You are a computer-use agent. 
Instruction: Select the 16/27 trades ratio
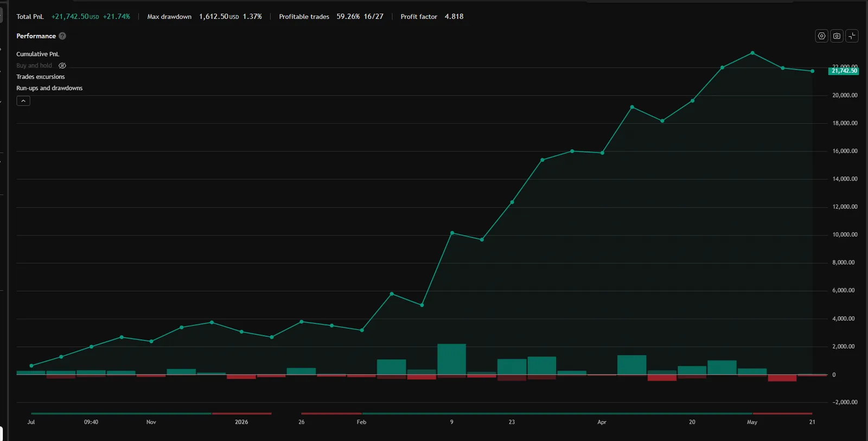(x=374, y=17)
